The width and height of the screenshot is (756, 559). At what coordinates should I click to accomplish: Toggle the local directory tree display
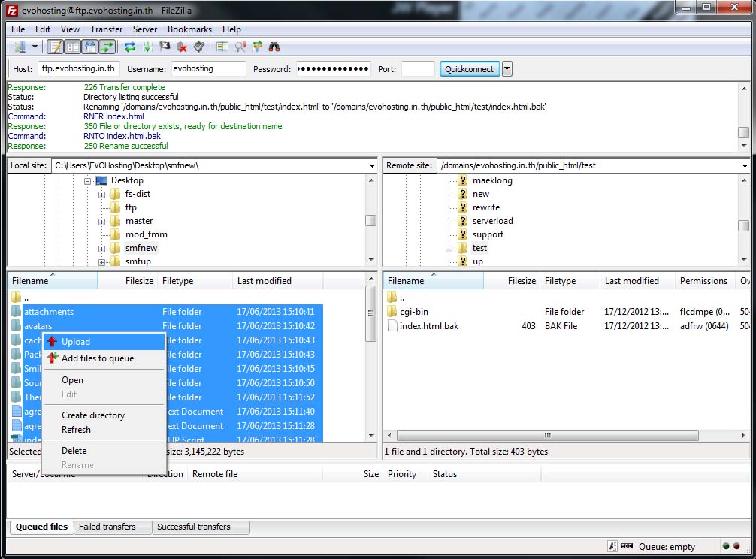pos(73,47)
